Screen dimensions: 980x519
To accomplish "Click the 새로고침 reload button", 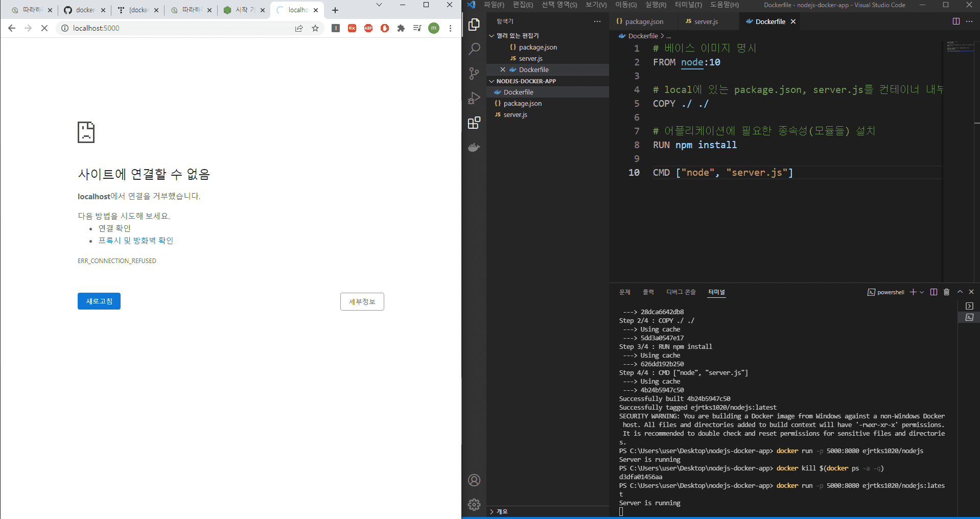I will (x=99, y=301).
